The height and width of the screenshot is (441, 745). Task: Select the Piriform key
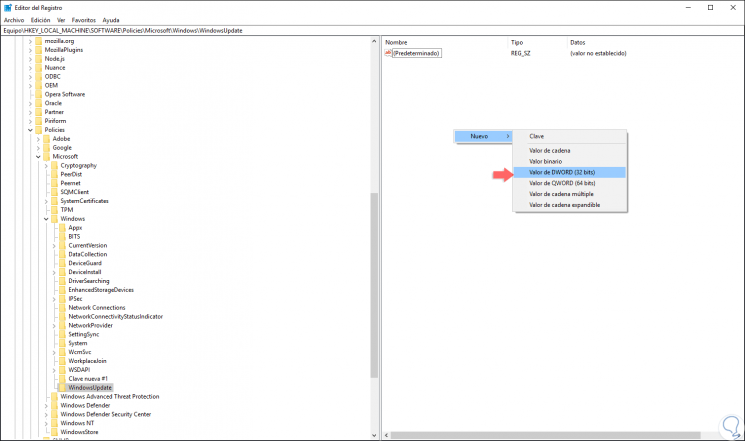(x=55, y=121)
